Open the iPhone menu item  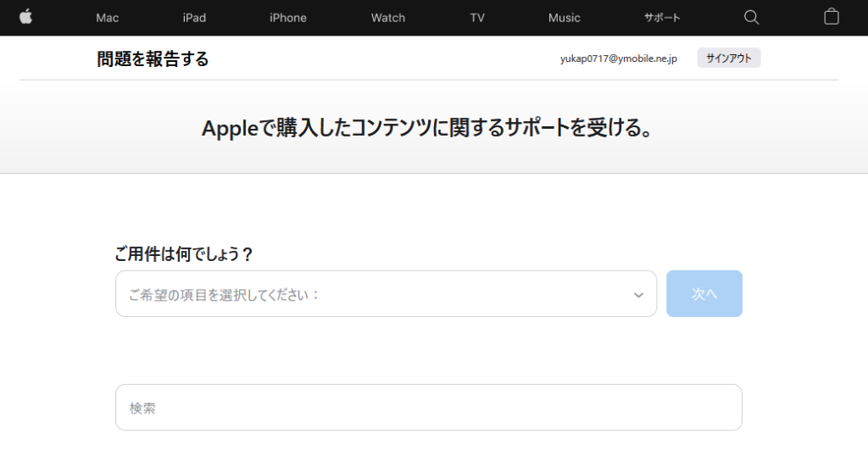click(288, 18)
